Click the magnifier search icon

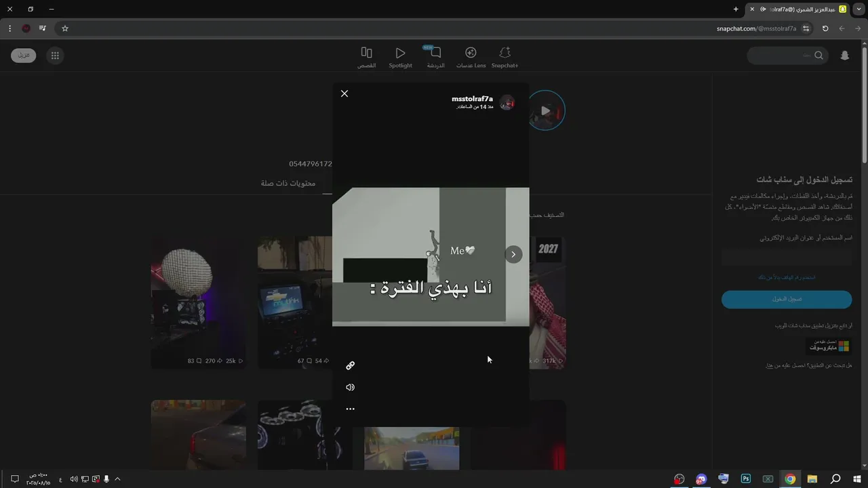818,56
